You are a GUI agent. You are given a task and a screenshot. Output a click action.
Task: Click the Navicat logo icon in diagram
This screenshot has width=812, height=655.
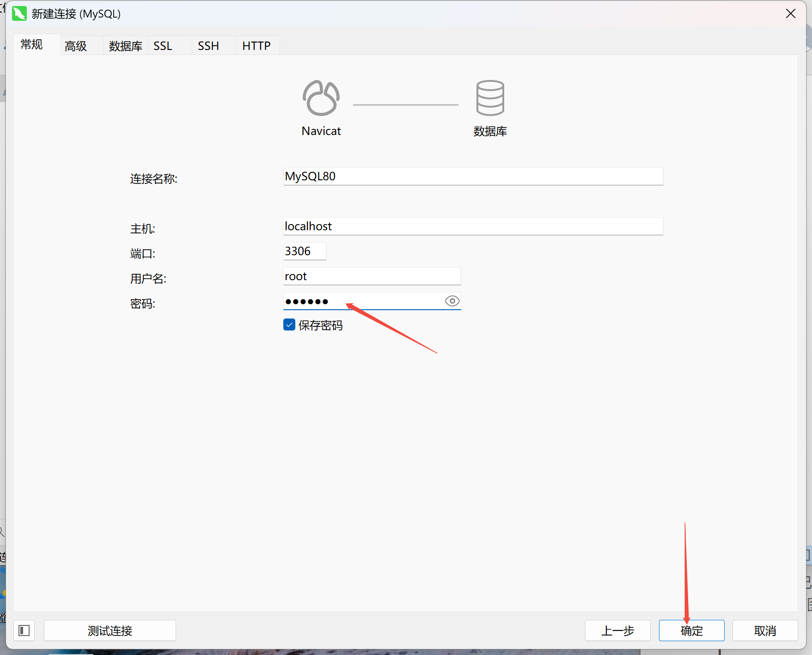tap(321, 98)
